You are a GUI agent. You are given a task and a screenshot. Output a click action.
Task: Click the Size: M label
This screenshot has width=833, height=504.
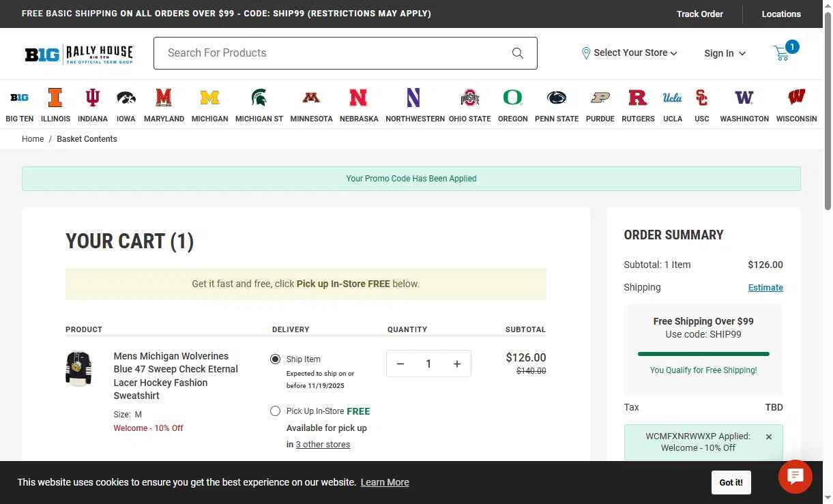128,415
